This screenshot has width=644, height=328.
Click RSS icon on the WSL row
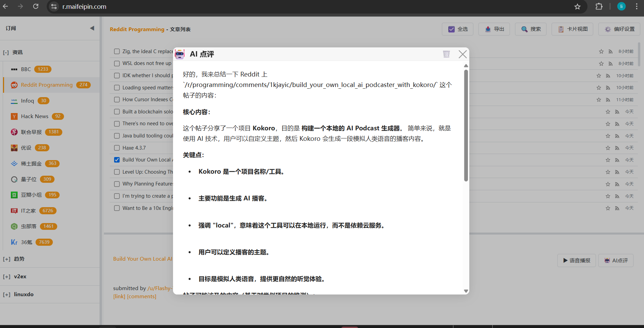[x=610, y=64]
